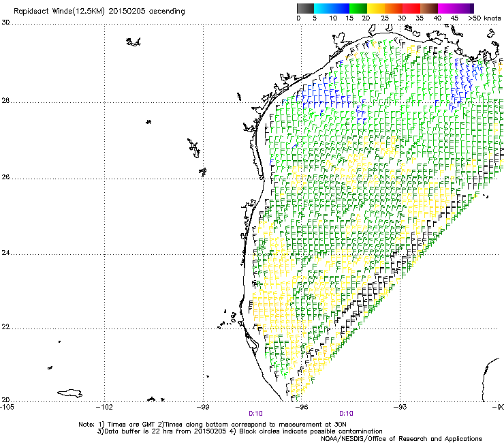
Task: Select the cyan-blue 5-15 knots color segment
Action: click(332, 8)
